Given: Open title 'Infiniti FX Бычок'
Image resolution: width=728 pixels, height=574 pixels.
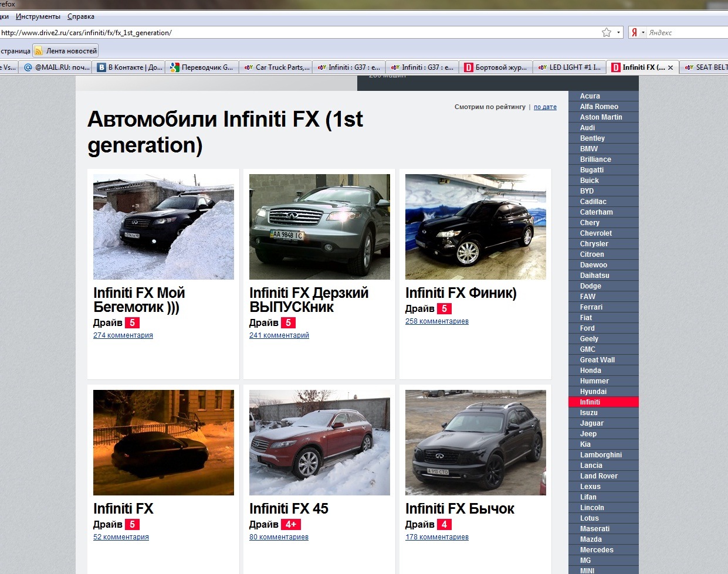Looking at the screenshot, I should [460, 509].
